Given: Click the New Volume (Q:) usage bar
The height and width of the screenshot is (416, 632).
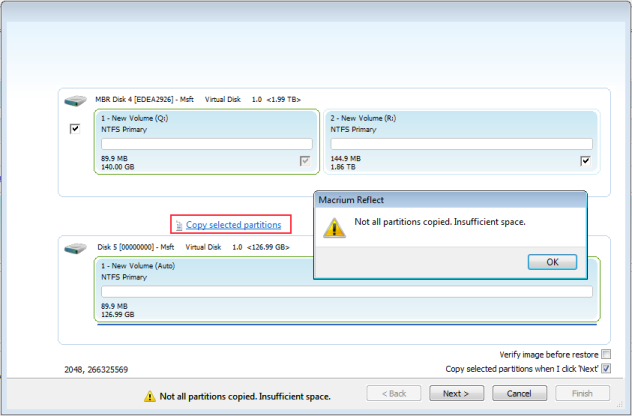Looking at the screenshot, I should click(207, 144).
